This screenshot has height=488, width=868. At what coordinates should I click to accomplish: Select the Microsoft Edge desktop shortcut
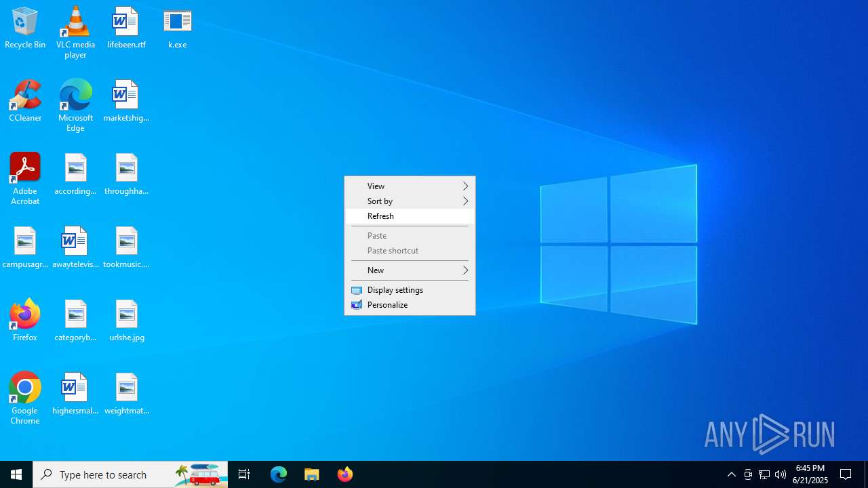(x=75, y=106)
